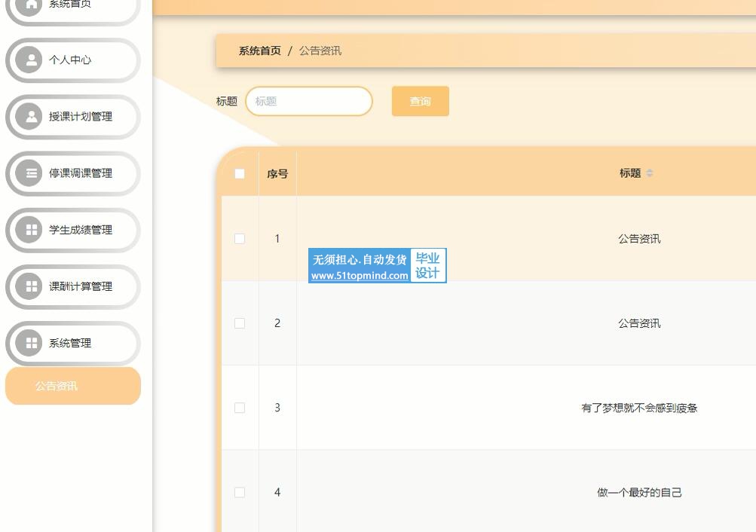Sort the table by the 标题 column arrows

click(649, 173)
